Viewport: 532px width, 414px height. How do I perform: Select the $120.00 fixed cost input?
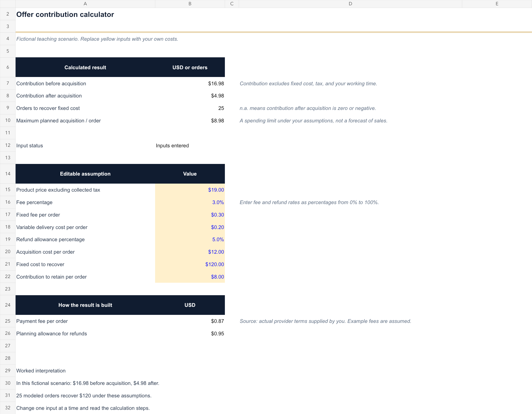190,264
